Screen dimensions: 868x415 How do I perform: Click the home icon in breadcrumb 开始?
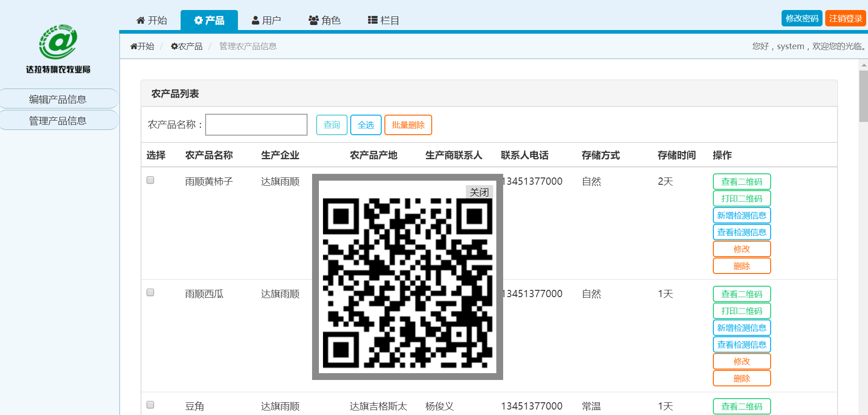134,46
